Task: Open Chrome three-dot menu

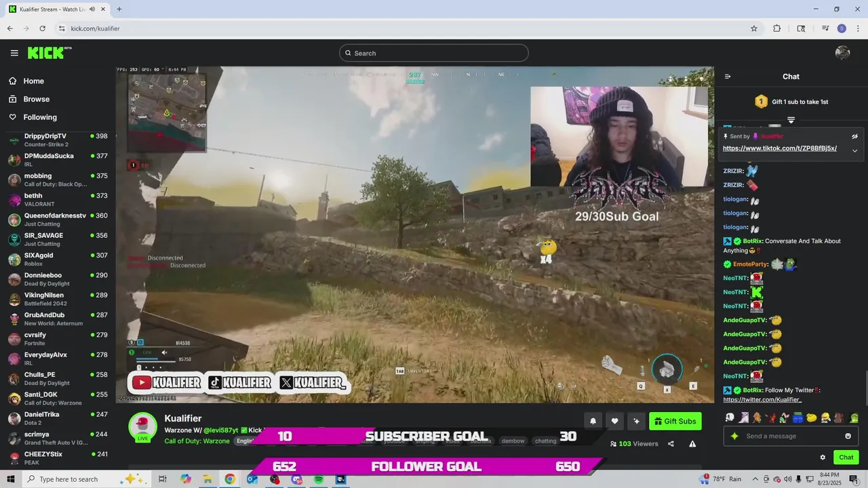Action: [857, 28]
